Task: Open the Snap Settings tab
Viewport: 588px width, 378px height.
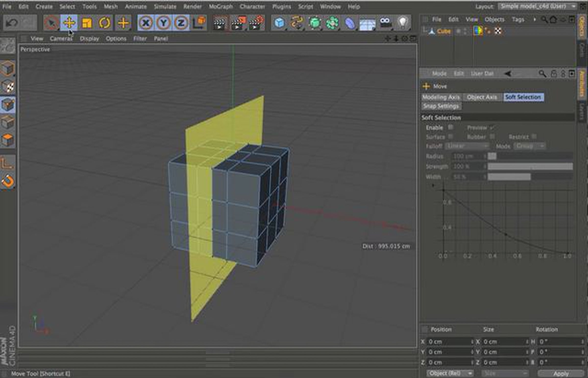Action: [441, 106]
